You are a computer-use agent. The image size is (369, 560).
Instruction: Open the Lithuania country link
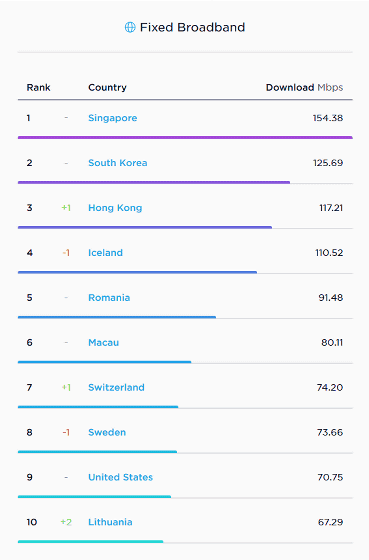point(110,522)
